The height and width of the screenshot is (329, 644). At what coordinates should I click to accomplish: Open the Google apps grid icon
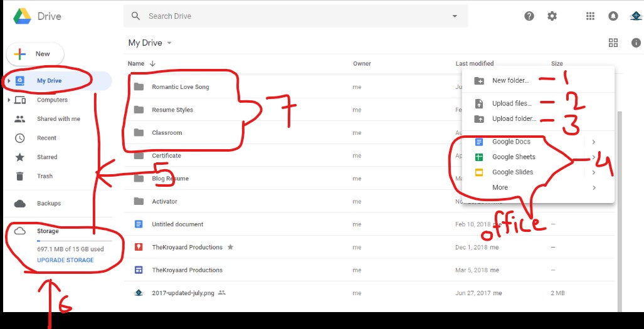590,16
